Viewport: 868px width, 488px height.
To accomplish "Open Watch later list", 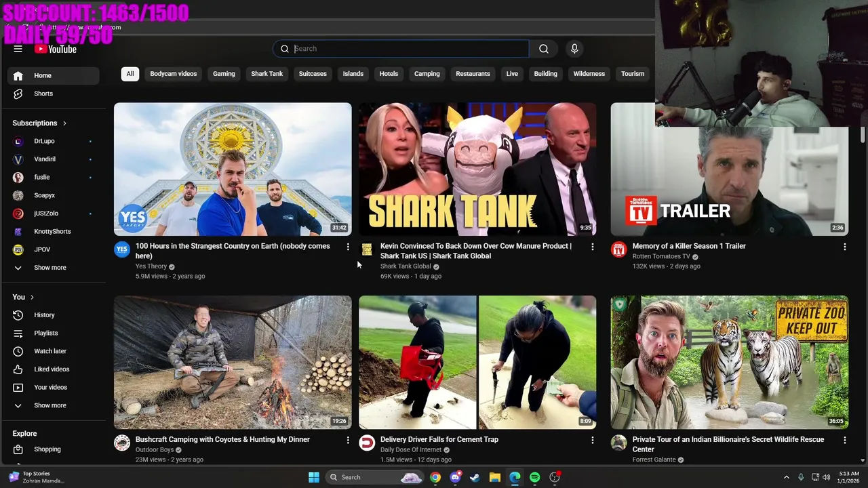I will [53, 351].
